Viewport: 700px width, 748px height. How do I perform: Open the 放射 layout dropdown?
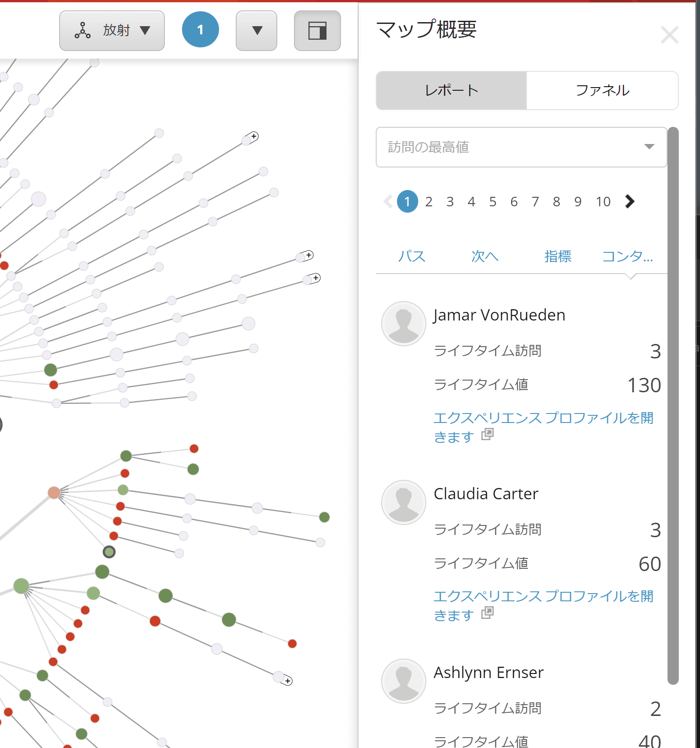[112, 31]
